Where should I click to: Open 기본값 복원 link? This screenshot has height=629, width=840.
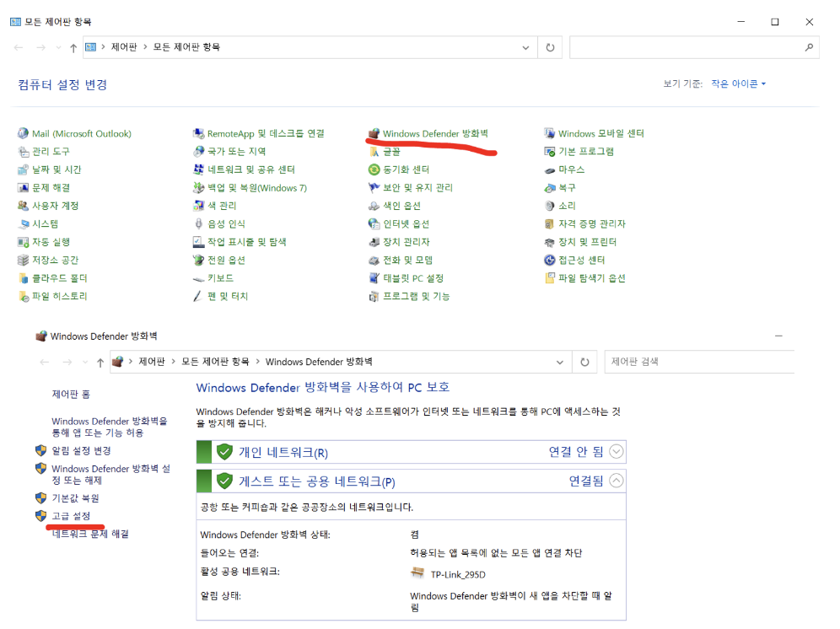(76, 499)
